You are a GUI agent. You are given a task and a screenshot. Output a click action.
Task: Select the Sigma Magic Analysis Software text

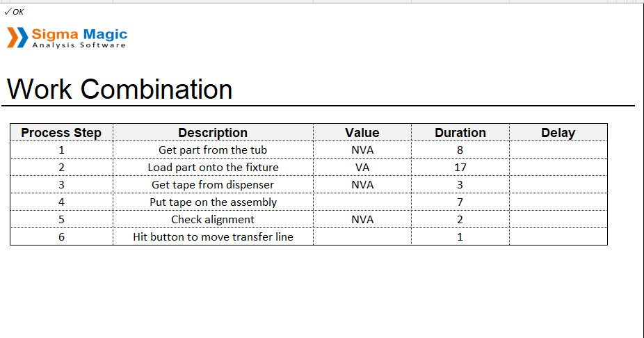79,38
